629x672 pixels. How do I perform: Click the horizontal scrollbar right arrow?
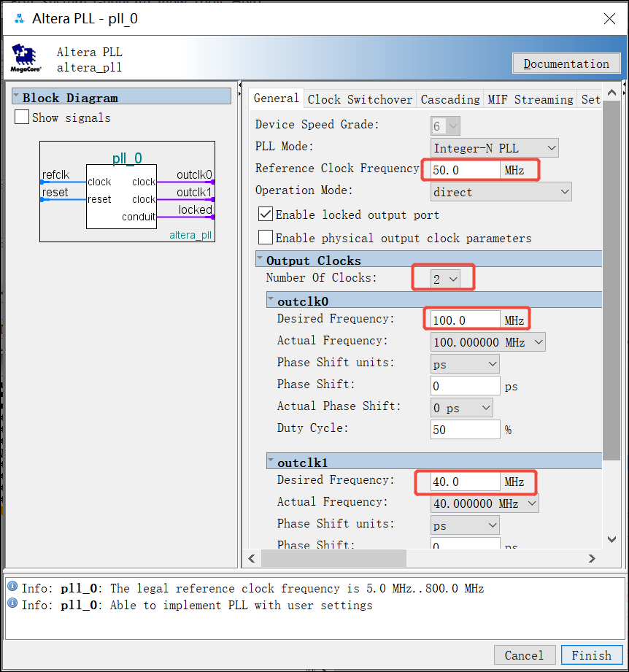click(x=592, y=558)
